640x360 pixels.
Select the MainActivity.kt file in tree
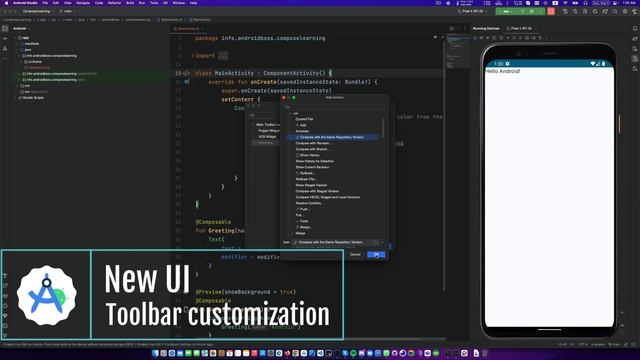[x=39, y=68]
